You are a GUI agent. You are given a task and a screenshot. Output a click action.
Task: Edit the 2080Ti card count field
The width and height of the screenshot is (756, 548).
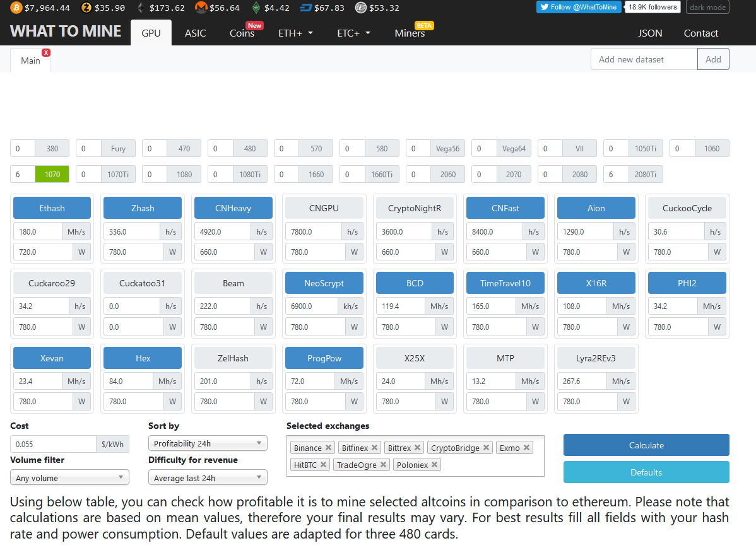616,175
